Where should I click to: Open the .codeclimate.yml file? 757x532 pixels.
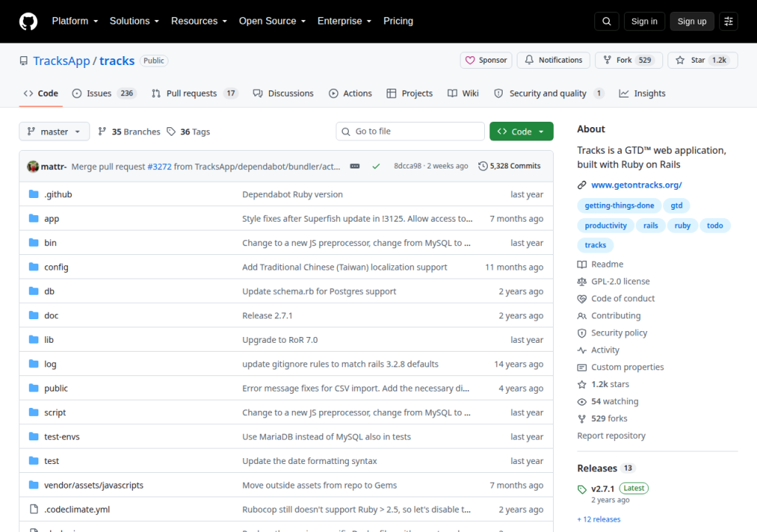(77, 509)
